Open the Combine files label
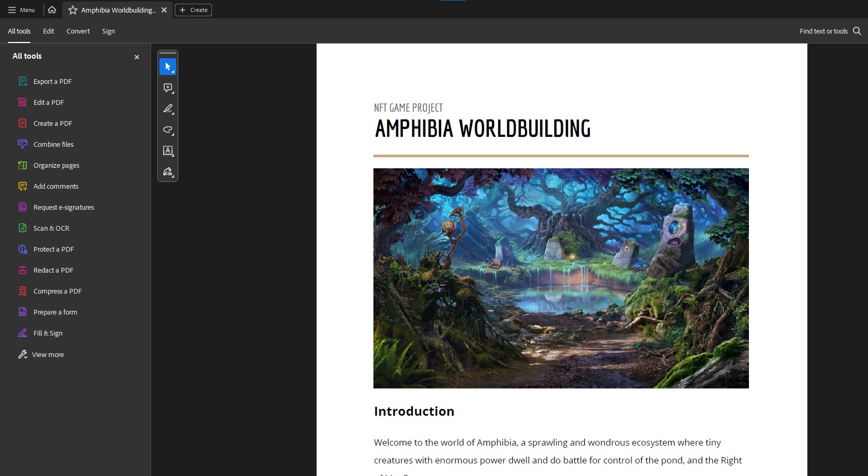This screenshot has height=476, width=868. 53,144
